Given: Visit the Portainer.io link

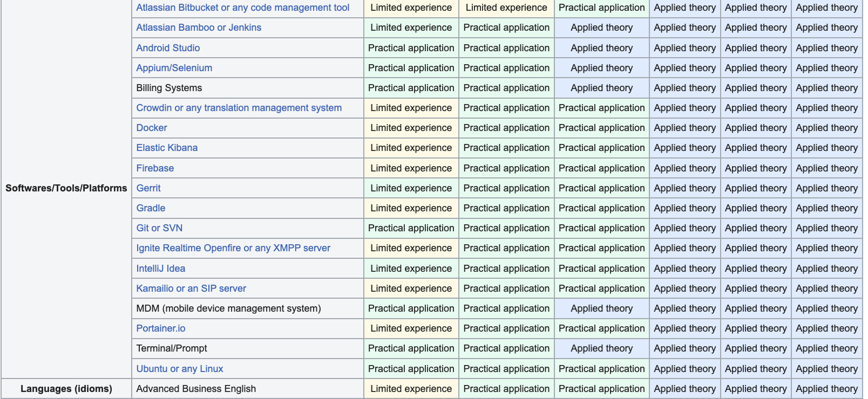Looking at the screenshot, I should pyautogui.click(x=160, y=328).
